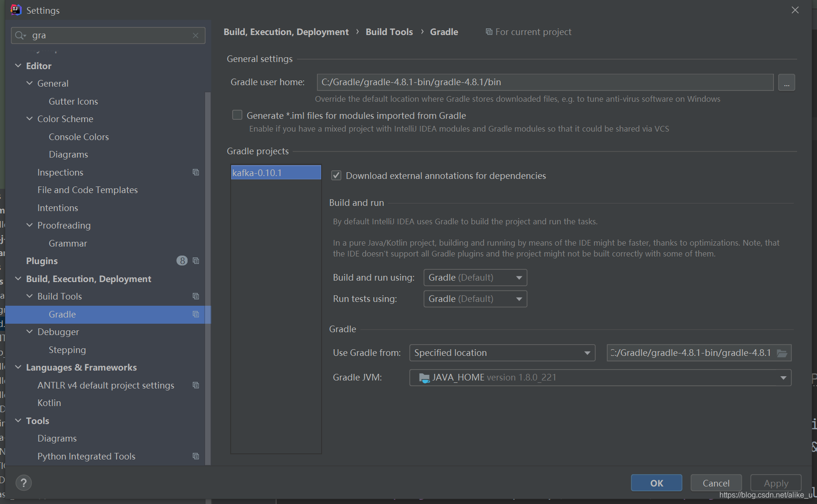The image size is (817, 504).
Task: Click the For current project icon
Action: click(489, 32)
